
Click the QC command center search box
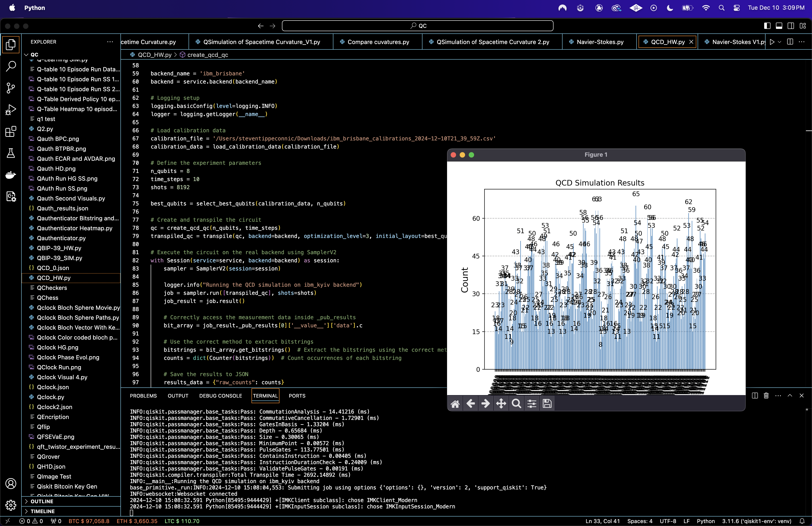click(x=418, y=26)
